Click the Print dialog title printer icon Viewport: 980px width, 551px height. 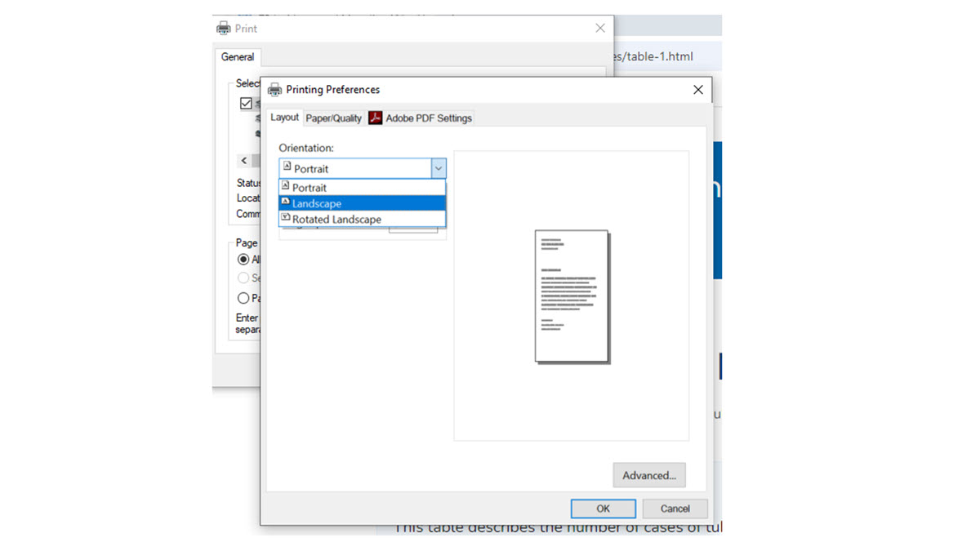tap(224, 29)
